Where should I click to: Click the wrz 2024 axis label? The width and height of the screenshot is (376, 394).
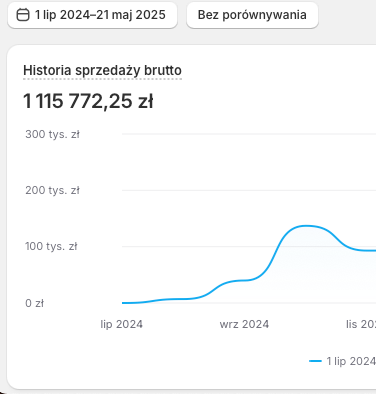point(244,324)
